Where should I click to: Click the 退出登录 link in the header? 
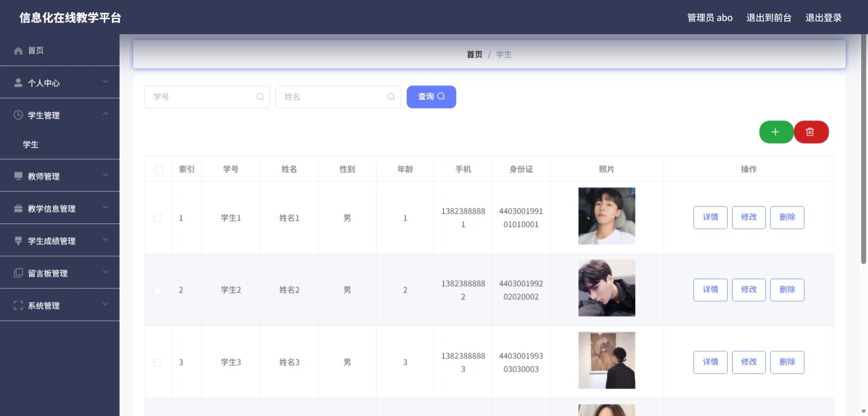[x=823, y=18]
